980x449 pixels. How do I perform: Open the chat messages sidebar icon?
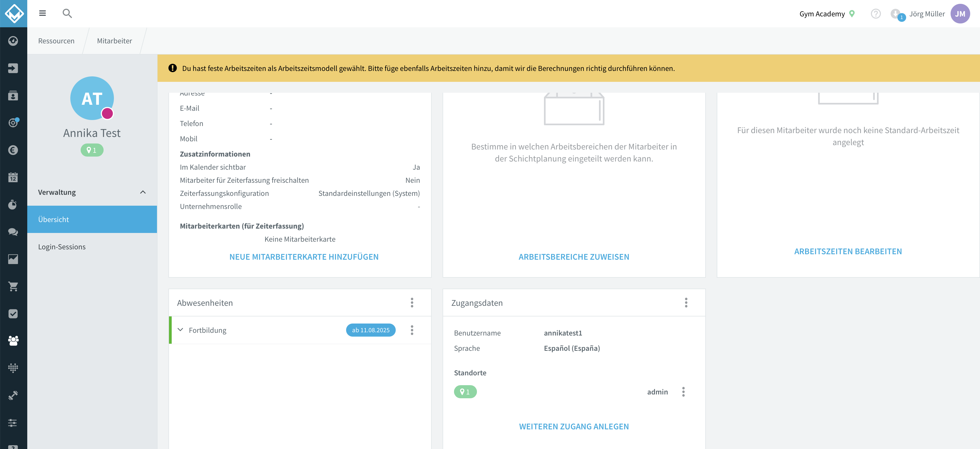(x=13, y=232)
